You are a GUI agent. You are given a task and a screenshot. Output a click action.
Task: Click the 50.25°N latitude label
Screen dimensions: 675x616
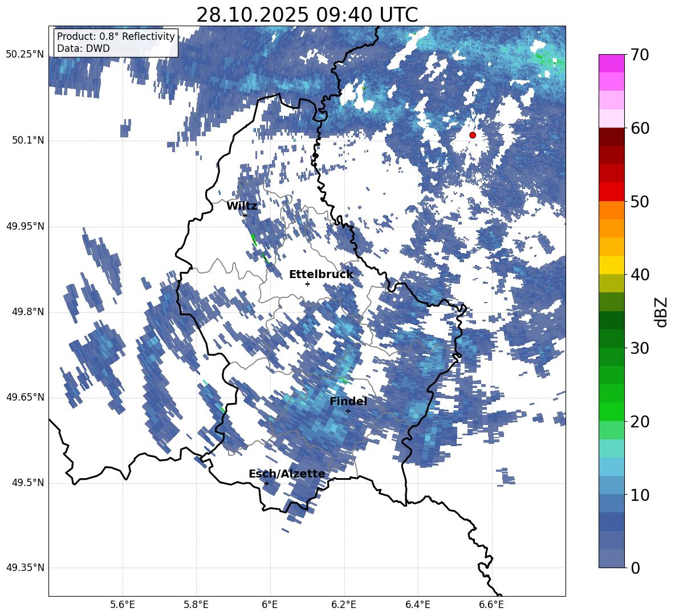(25, 55)
